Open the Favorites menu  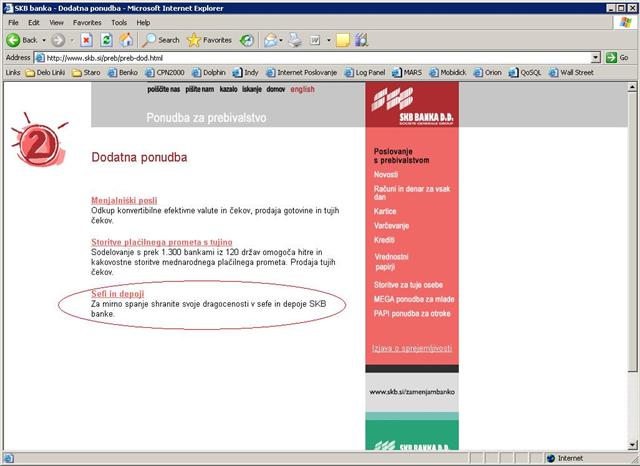(87, 22)
